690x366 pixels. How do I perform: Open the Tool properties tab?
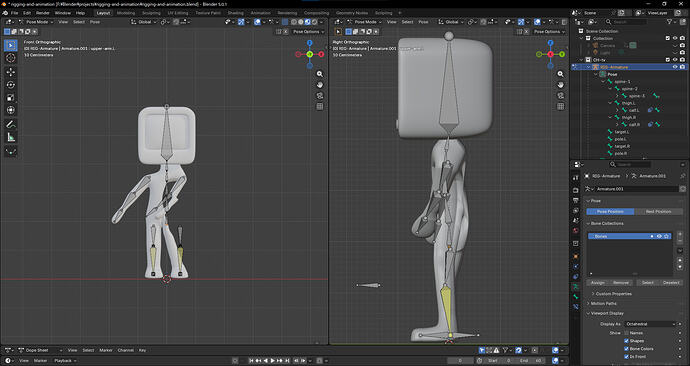(x=576, y=178)
